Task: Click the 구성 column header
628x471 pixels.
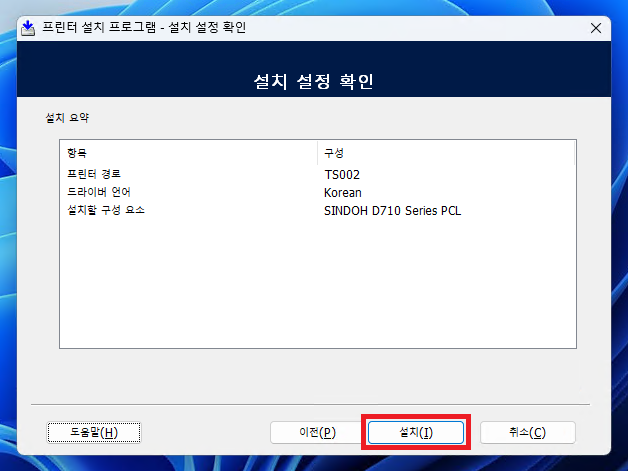Action: pyautogui.click(x=334, y=152)
